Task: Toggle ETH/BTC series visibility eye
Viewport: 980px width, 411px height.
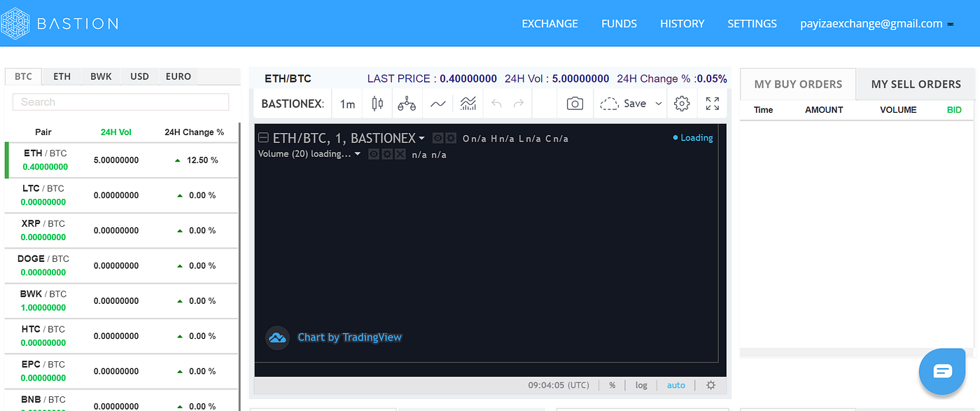Action: tap(438, 138)
